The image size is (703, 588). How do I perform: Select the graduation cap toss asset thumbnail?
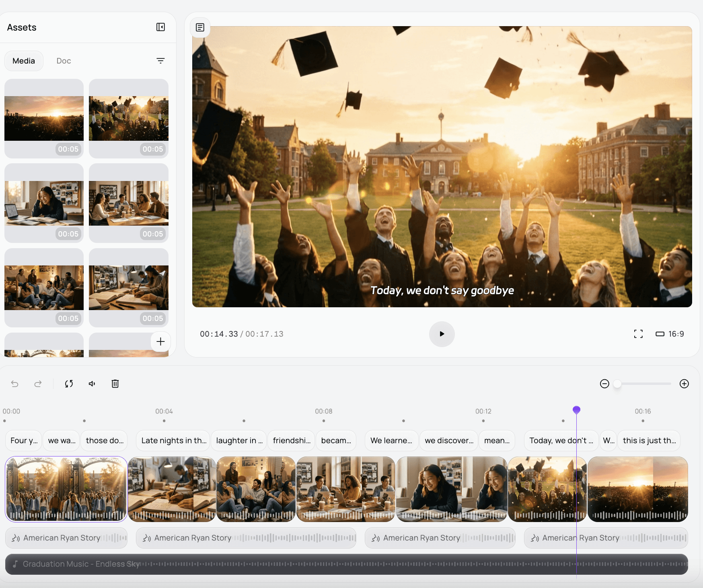129,119
